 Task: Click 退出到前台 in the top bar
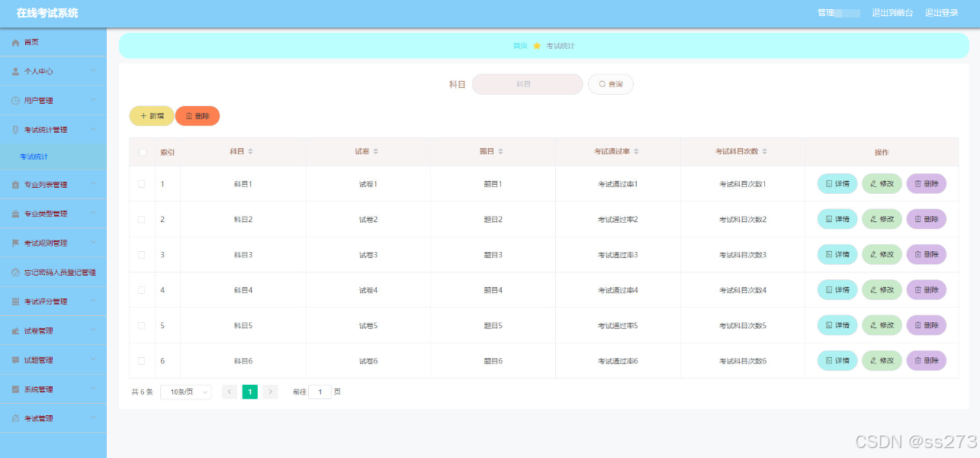click(892, 13)
